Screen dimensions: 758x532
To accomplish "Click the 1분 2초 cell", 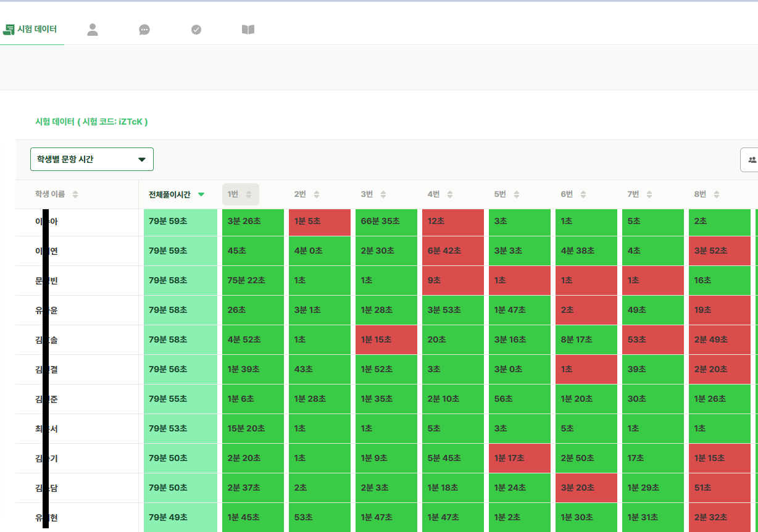I will click(x=520, y=517).
